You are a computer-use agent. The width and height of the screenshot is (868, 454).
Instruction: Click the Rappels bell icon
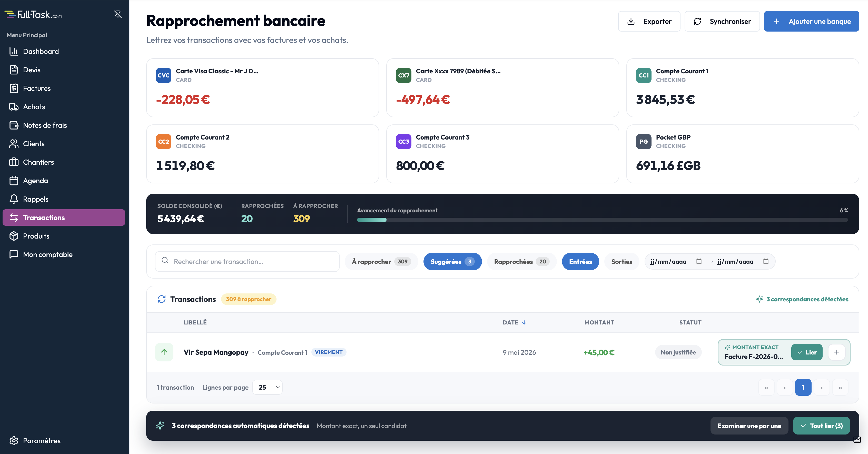(14, 199)
